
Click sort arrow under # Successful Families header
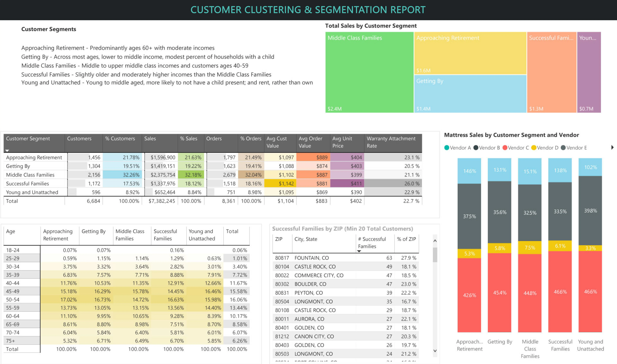359,251
